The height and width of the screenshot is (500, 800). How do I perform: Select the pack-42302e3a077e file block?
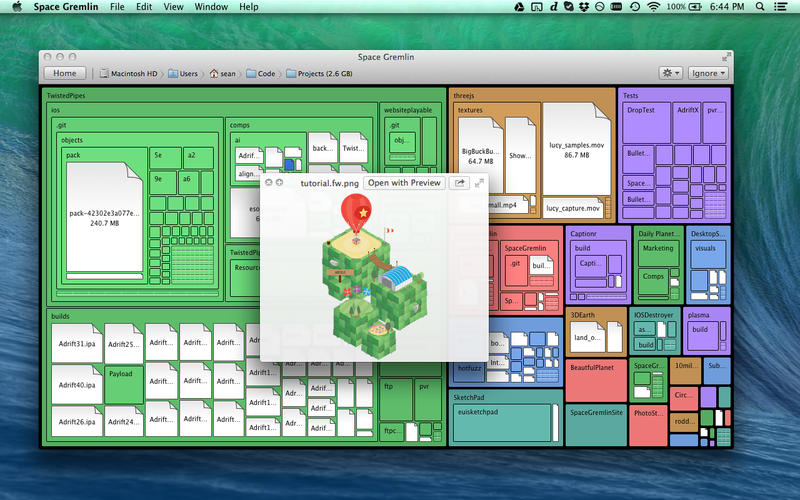(x=104, y=215)
